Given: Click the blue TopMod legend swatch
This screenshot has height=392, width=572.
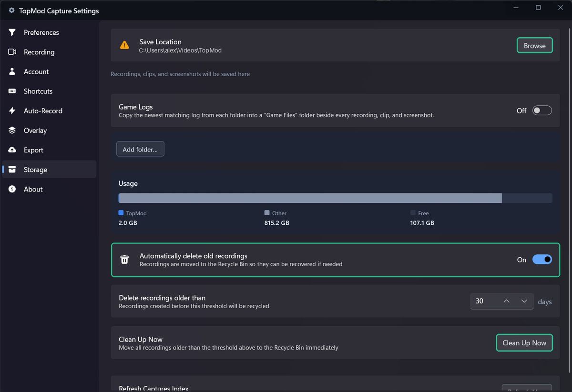Looking at the screenshot, I should coord(121,213).
